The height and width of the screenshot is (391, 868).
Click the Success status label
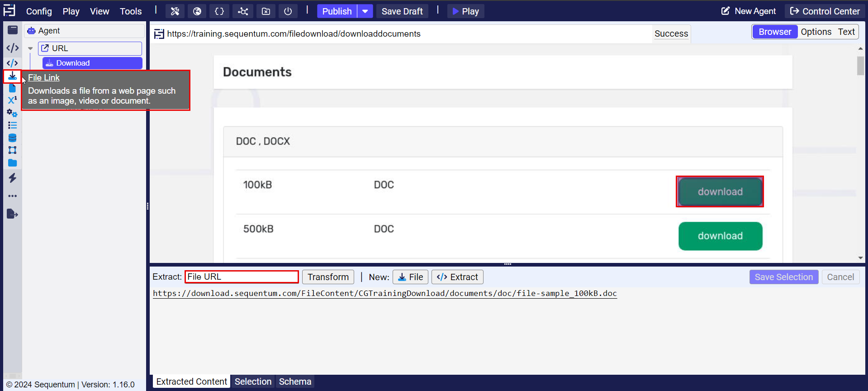pos(671,34)
